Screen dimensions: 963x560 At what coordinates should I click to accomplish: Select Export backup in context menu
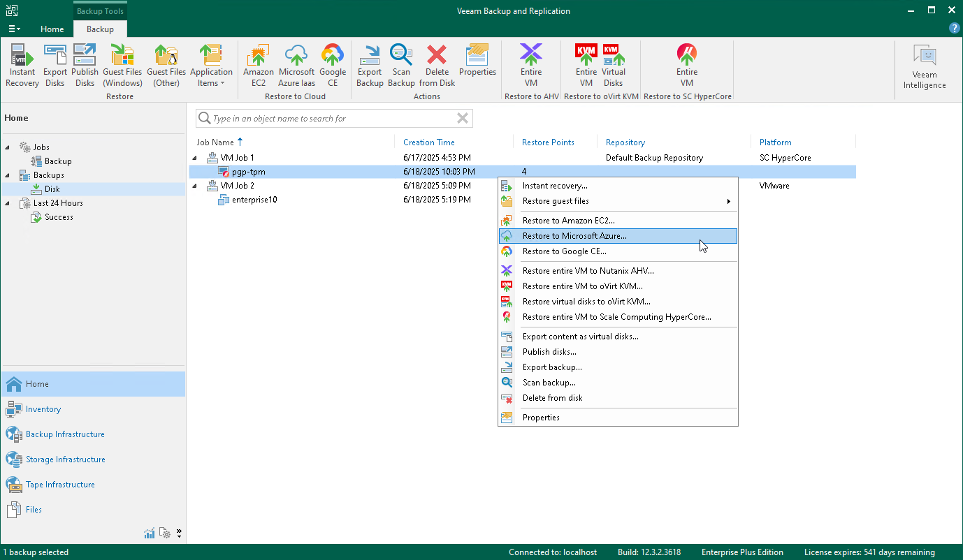[x=618, y=367]
